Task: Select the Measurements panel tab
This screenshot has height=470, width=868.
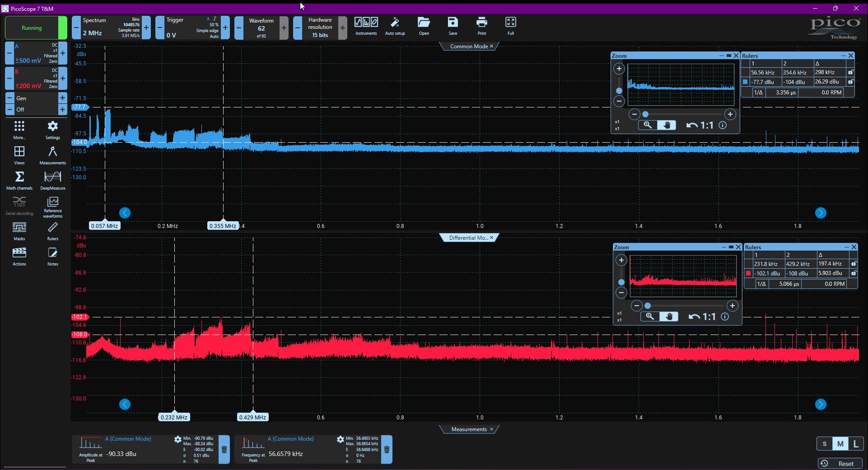Action: point(469,429)
